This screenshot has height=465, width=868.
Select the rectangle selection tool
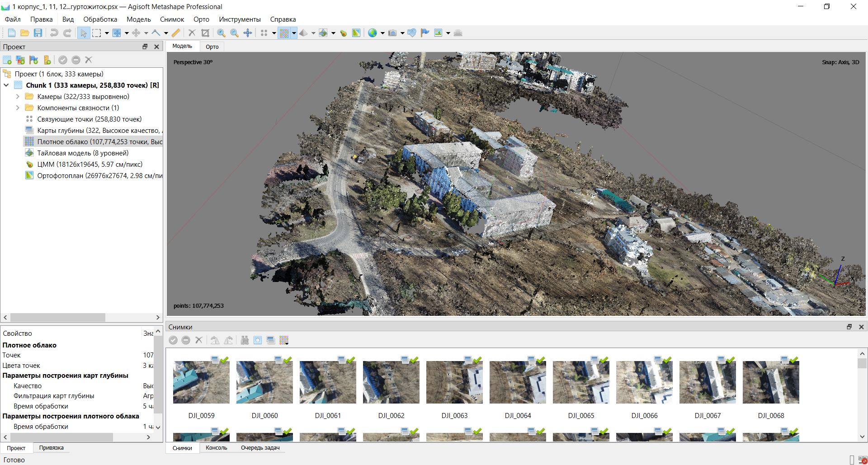[97, 33]
